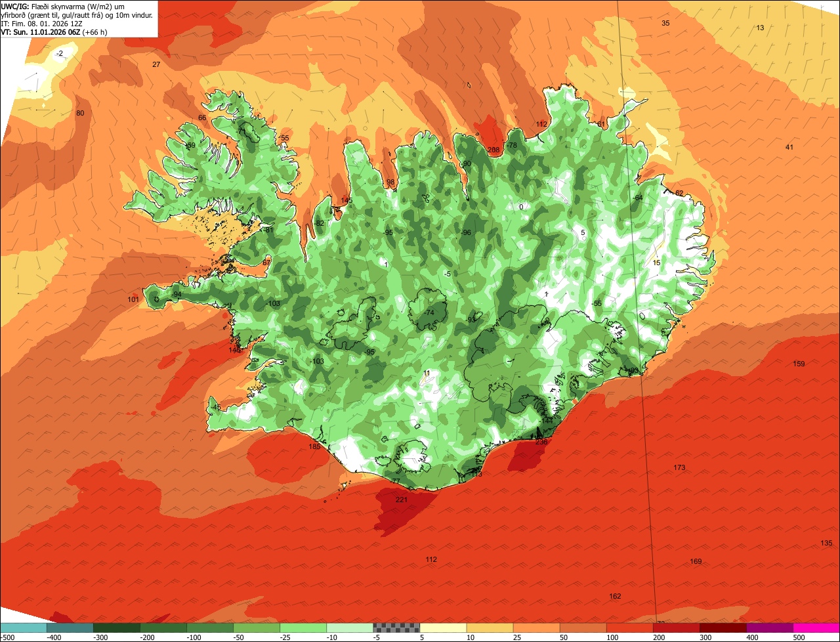Click the ocean value 162
This screenshot has height=642, width=840.
pos(615,596)
